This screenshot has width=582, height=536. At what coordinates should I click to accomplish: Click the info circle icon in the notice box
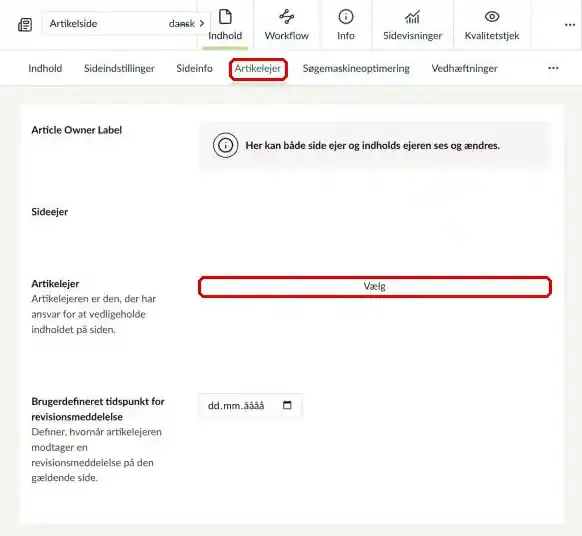pyautogui.click(x=225, y=145)
